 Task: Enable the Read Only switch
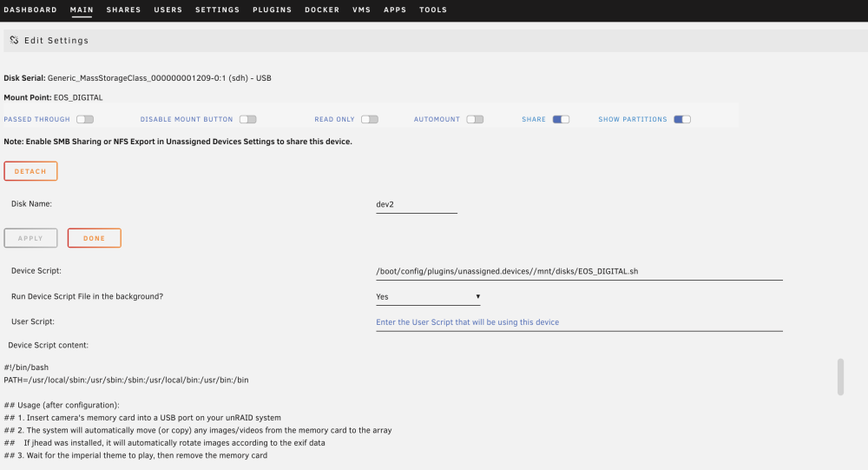pos(369,119)
